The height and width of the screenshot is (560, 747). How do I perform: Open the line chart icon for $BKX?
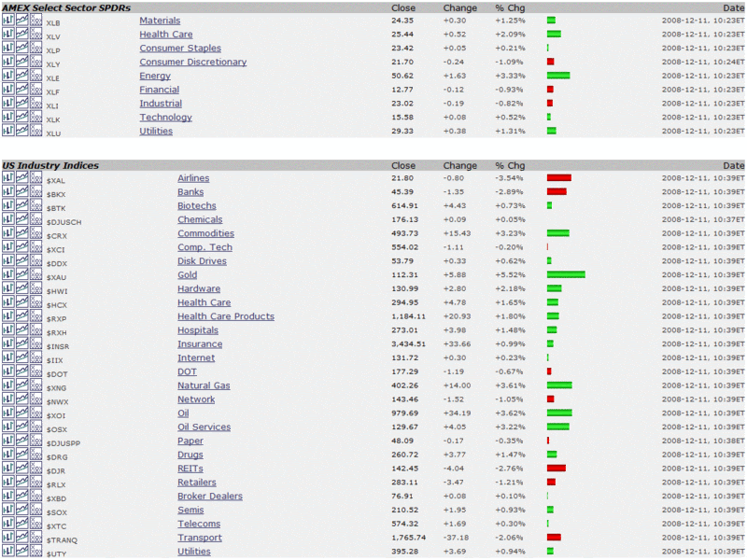pos(21,191)
